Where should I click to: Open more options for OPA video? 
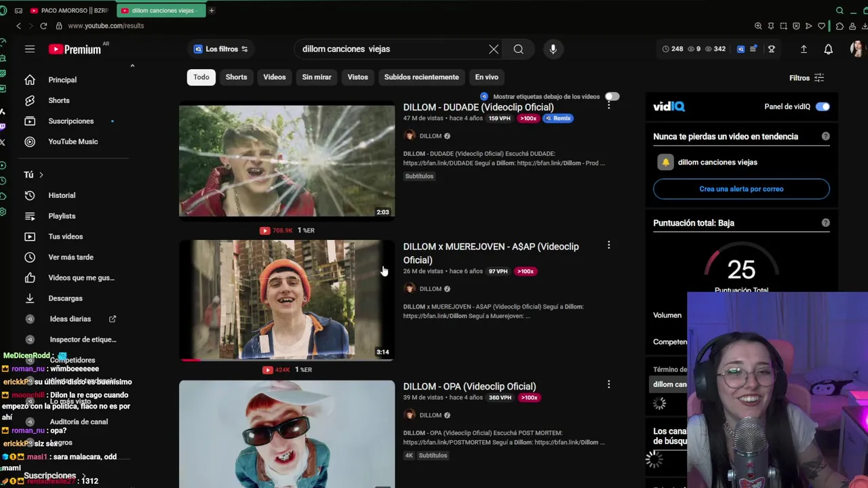pyautogui.click(x=609, y=385)
